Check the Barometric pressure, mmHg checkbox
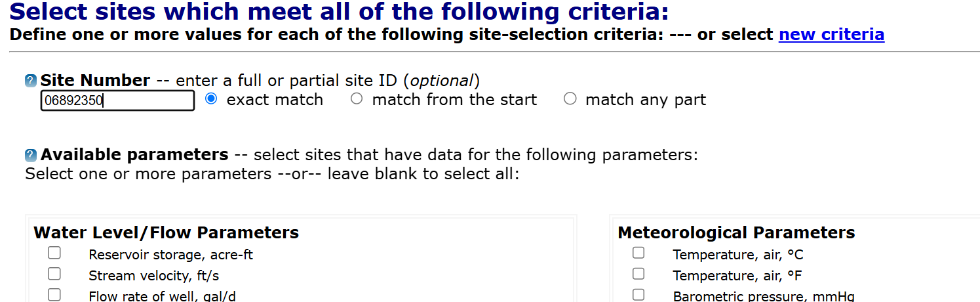Image resolution: width=980 pixels, height=302 pixels. (638, 295)
